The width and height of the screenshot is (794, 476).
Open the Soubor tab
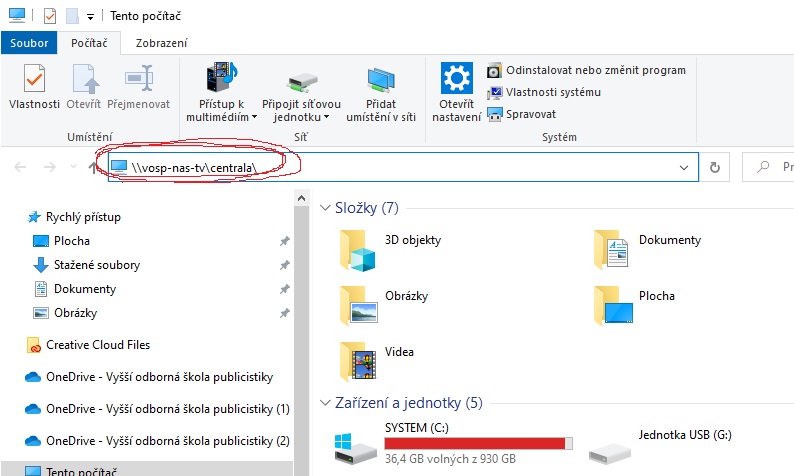click(x=29, y=43)
